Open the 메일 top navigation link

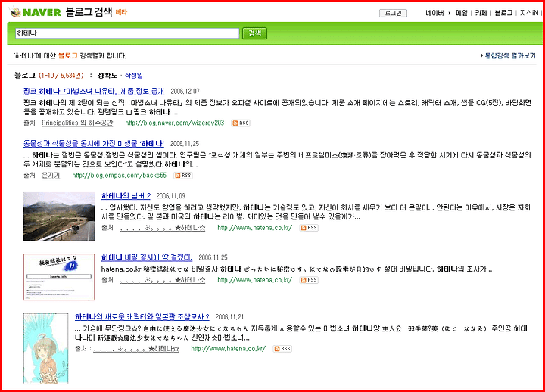tap(462, 13)
